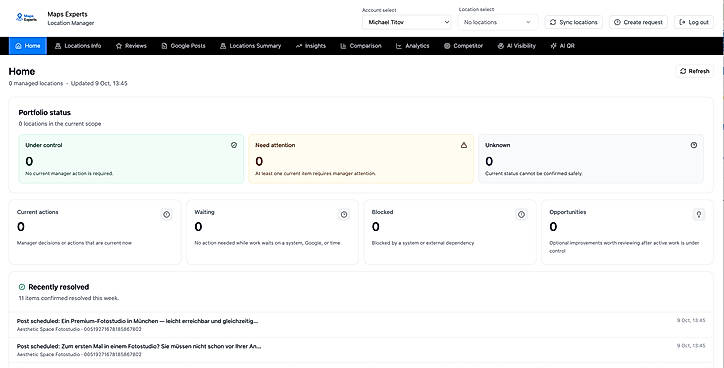Click '0 managed locations' text under Home
Image resolution: width=724 pixels, height=368 pixels.
(36, 84)
